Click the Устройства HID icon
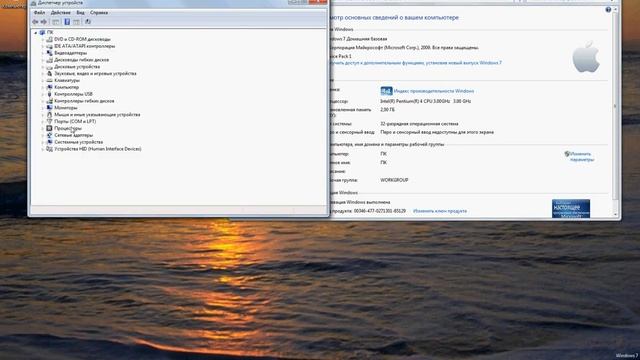The height and width of the screenshot is (360, 640). 49,149
